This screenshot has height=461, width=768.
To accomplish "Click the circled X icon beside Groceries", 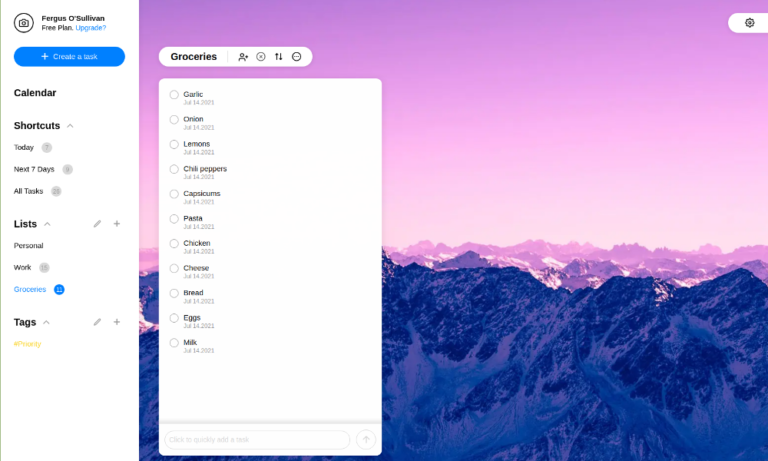I will click(261, 57).
